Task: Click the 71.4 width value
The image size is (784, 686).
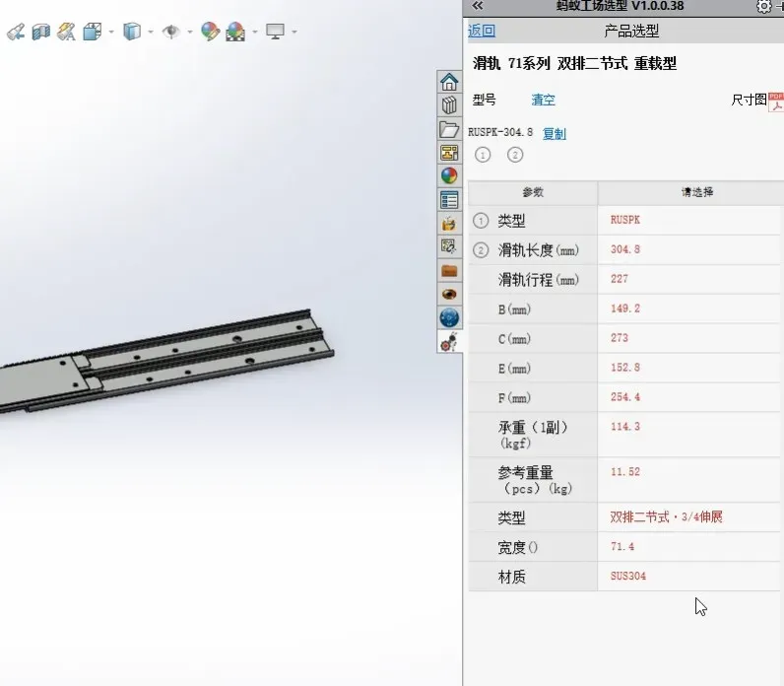Action: [x=622, y=546]
